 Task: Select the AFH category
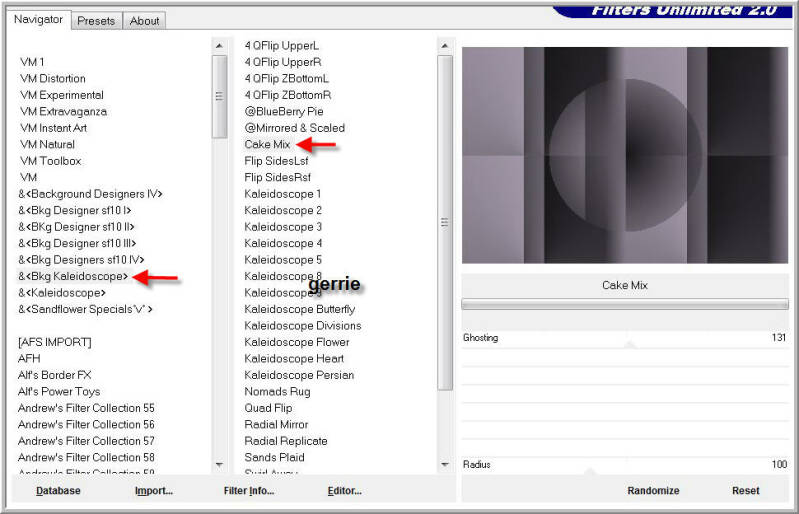[x=29, y=358]
